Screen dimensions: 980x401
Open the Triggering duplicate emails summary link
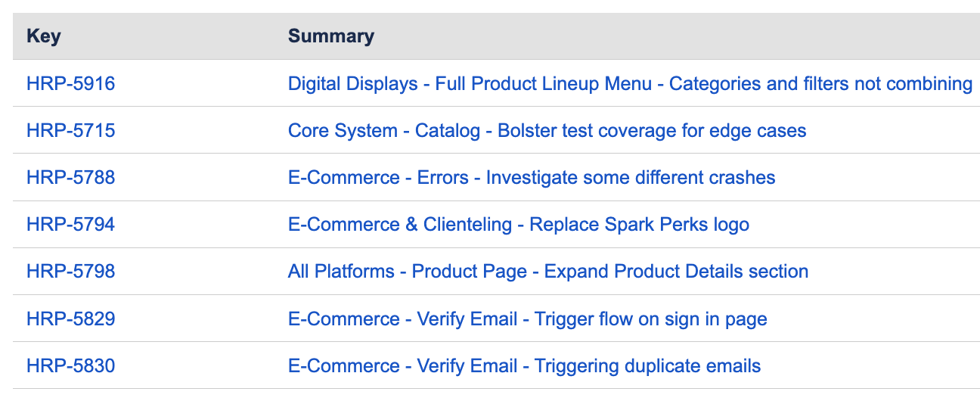click(524, 365)
